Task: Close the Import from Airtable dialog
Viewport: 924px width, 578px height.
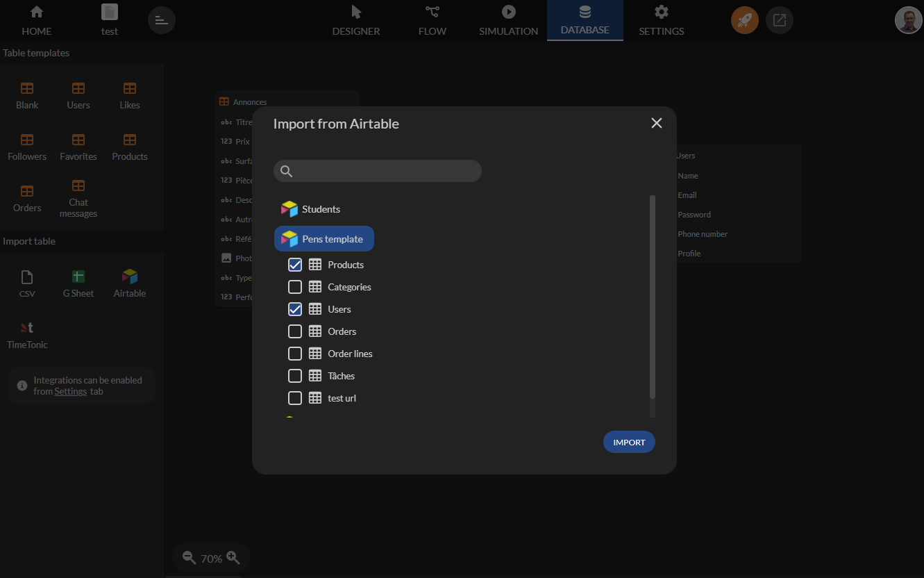Action: (x=657, y=123)
